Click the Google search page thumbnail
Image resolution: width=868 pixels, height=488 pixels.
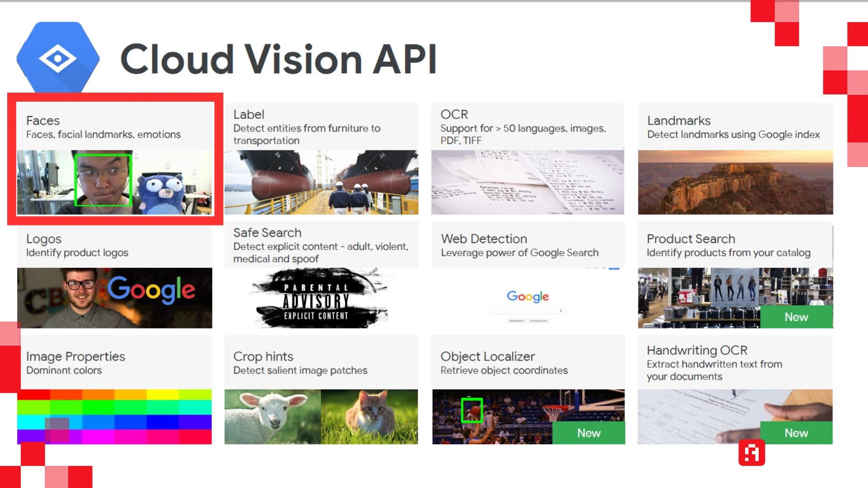(528, 298)
